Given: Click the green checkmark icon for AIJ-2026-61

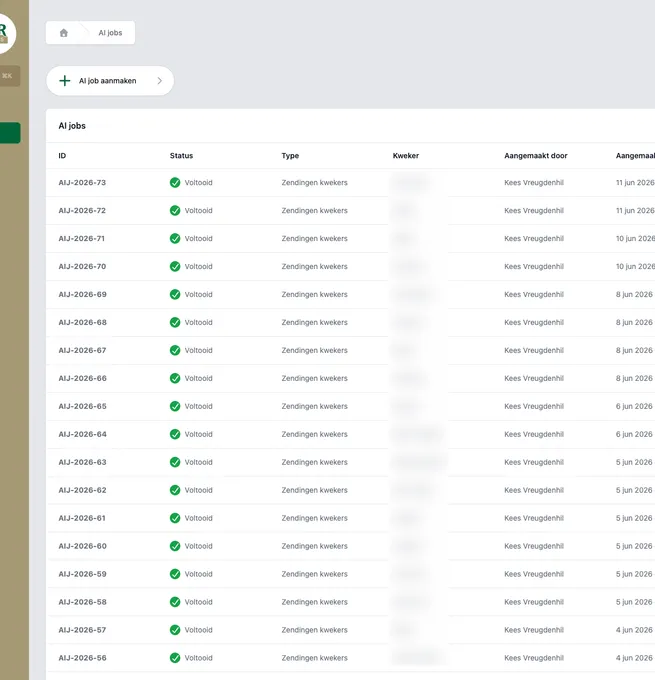Looking at the screenshot, I should click(x=175, y=518).
